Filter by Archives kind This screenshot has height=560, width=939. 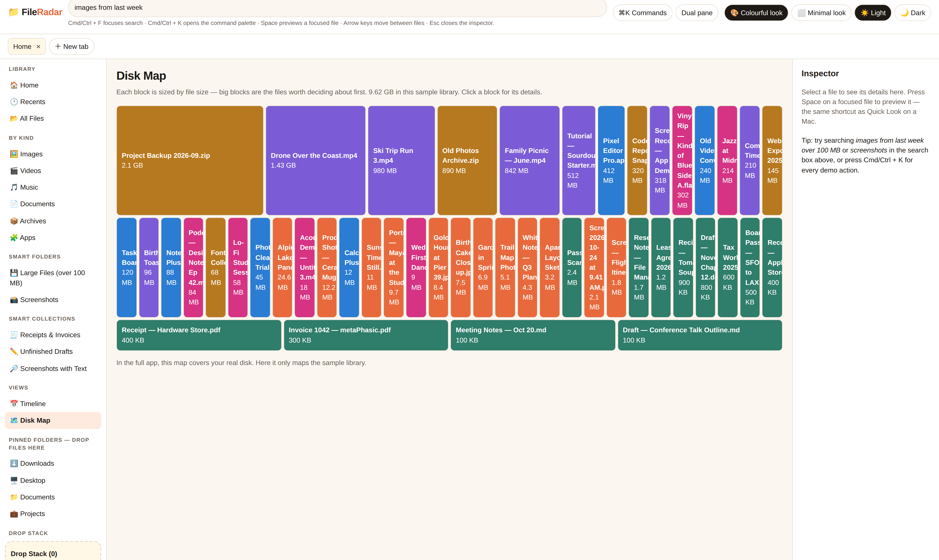[x=53, y=221]
